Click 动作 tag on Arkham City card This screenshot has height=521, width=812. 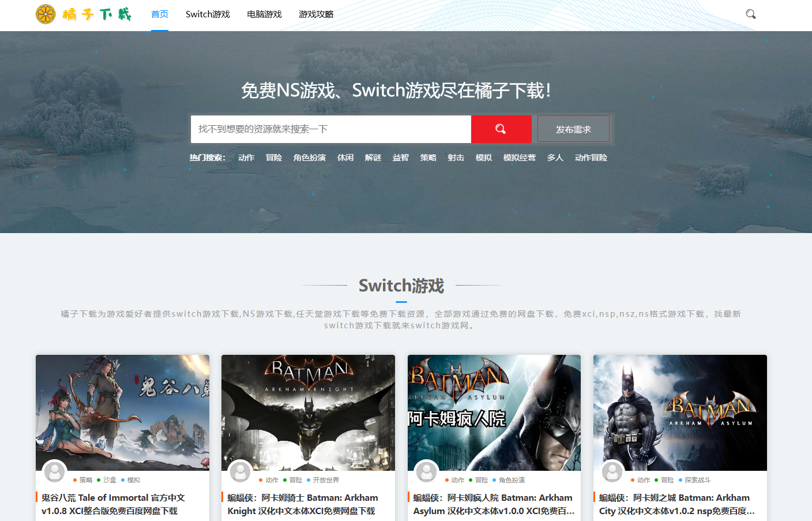click(644, 480)
